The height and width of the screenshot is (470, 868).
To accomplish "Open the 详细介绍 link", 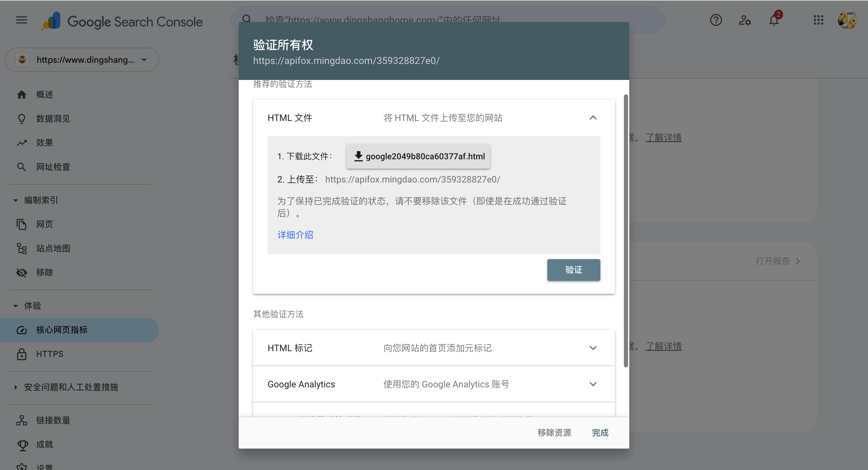I will tap(295, 235).
